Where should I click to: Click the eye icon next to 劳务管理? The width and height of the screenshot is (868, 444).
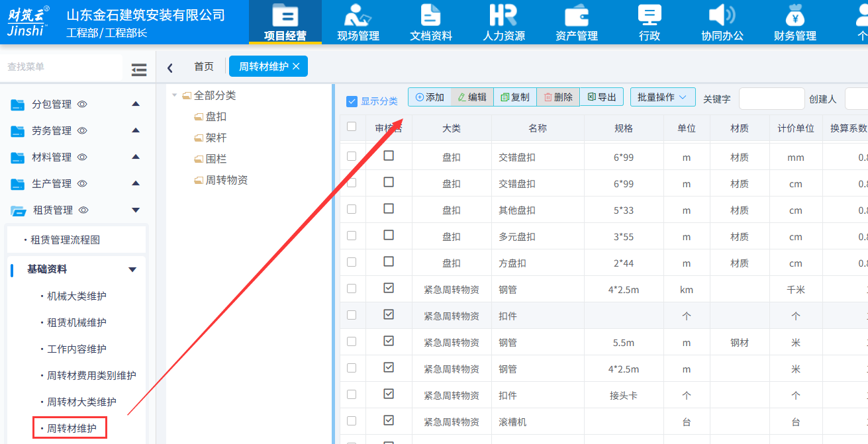(83, 131)
